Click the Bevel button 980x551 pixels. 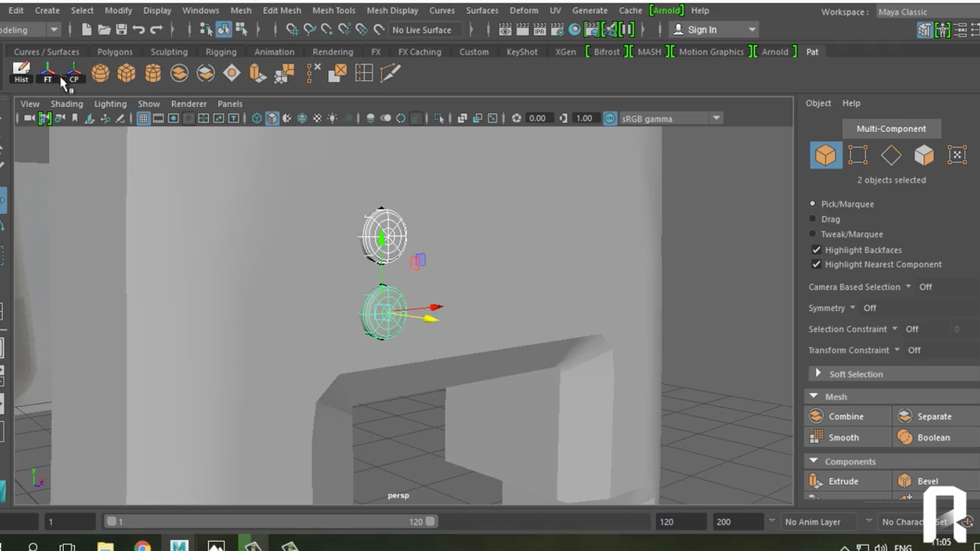[x=927, y=481]
